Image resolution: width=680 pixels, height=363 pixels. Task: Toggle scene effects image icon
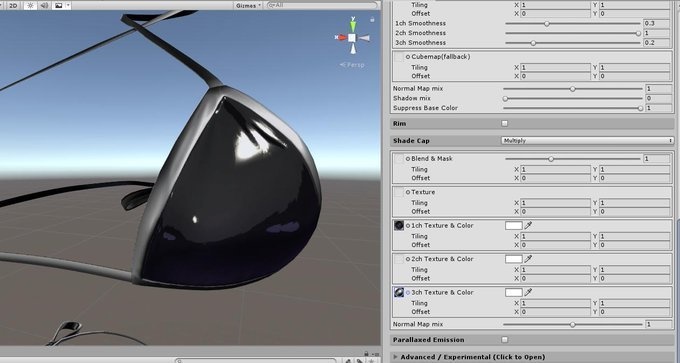(x=59, y=6)
